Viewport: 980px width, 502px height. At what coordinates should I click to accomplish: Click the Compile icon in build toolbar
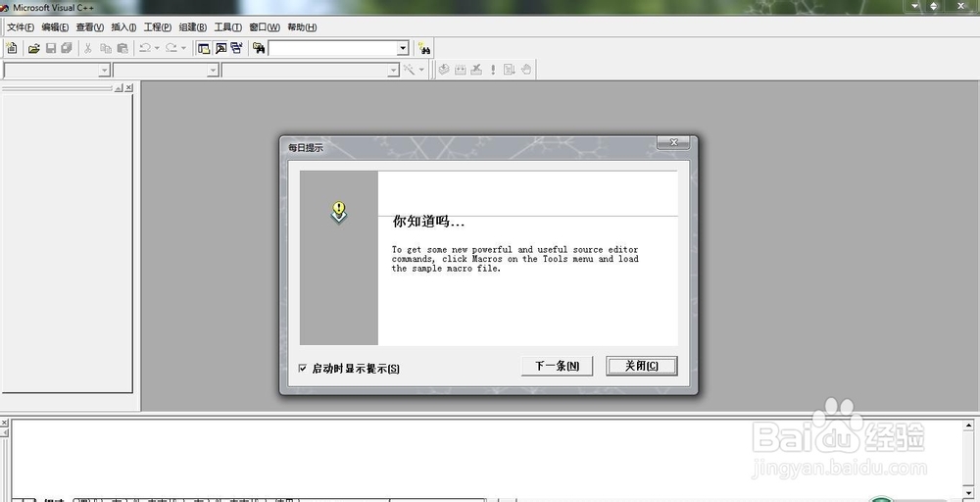tap(444, 70)
